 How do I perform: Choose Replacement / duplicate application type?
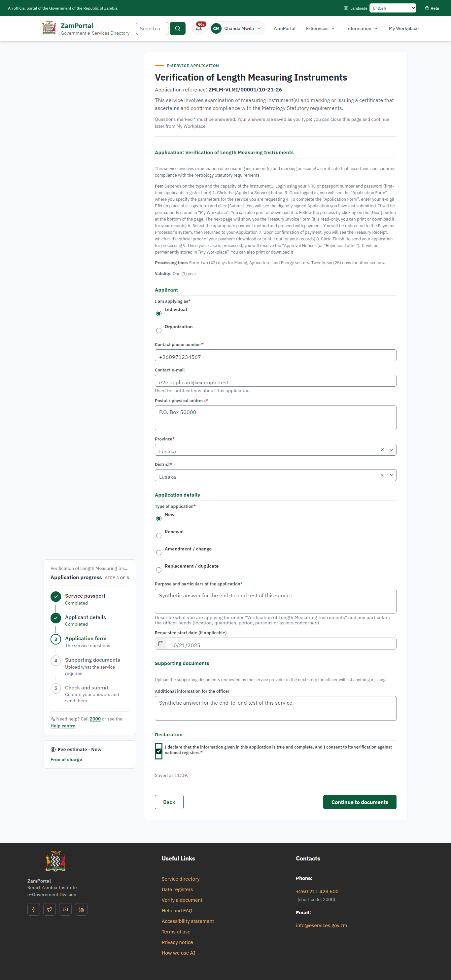159,570
